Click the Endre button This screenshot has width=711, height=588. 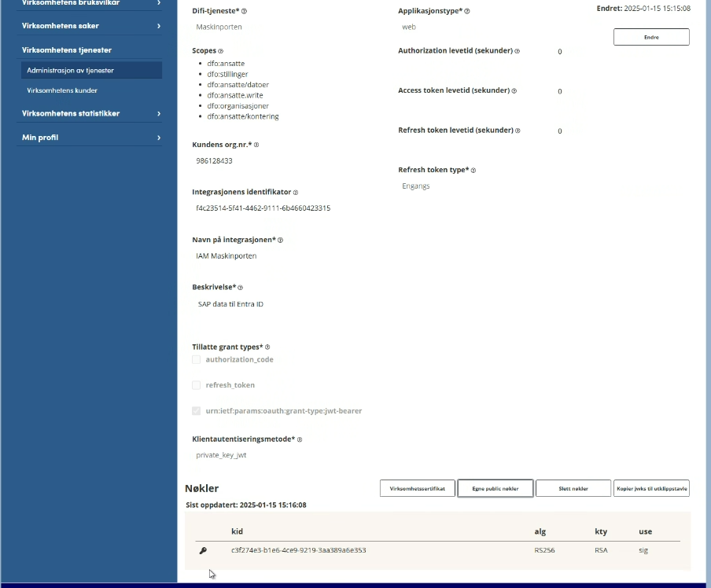pos(651,37)
